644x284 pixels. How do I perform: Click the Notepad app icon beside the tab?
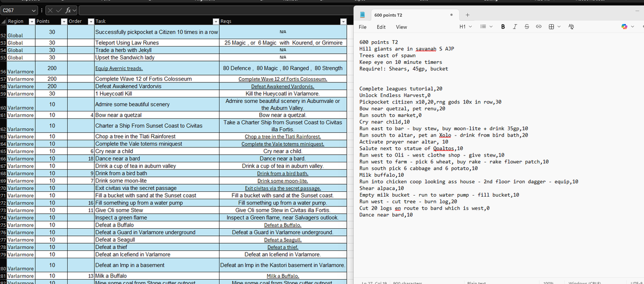point(363,14)
